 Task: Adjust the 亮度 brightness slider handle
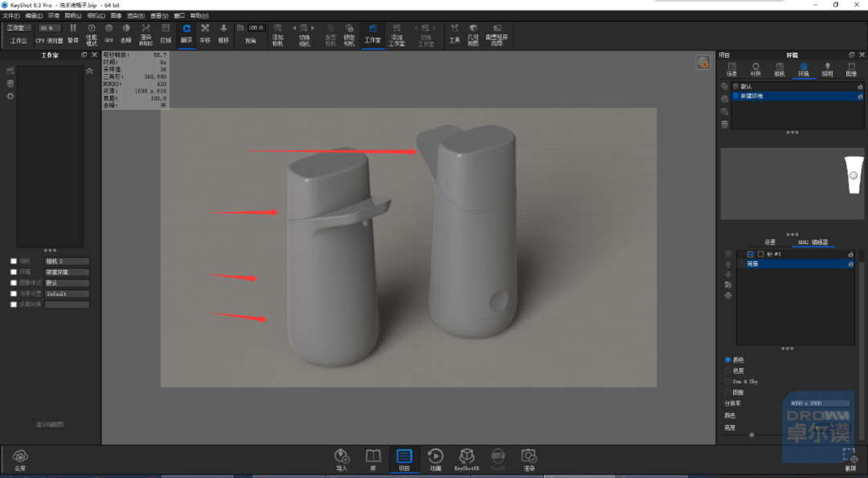click(751, 435)
